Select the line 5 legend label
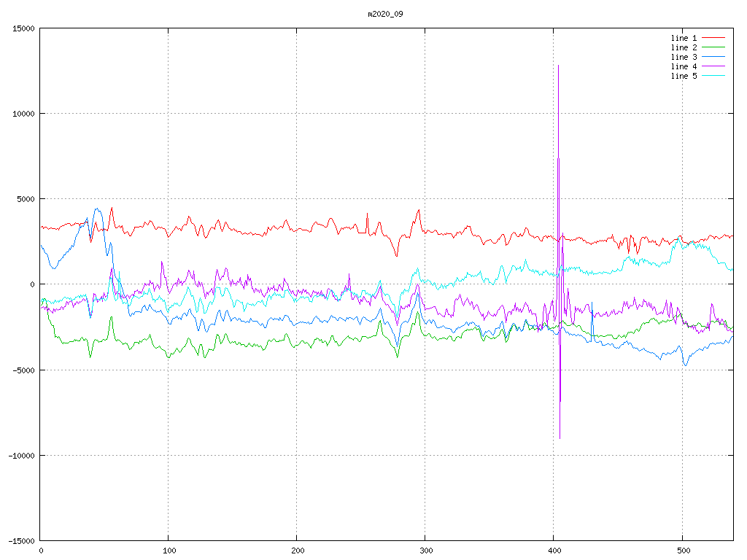The width and height of the screenshot is (747, 560). pyautogui.click(x=684, y=76)
